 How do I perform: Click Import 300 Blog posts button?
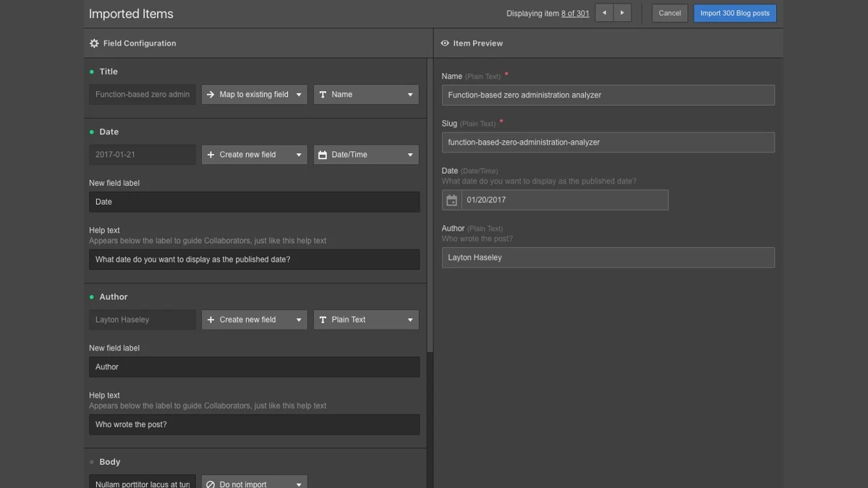(x=735, y=13)
